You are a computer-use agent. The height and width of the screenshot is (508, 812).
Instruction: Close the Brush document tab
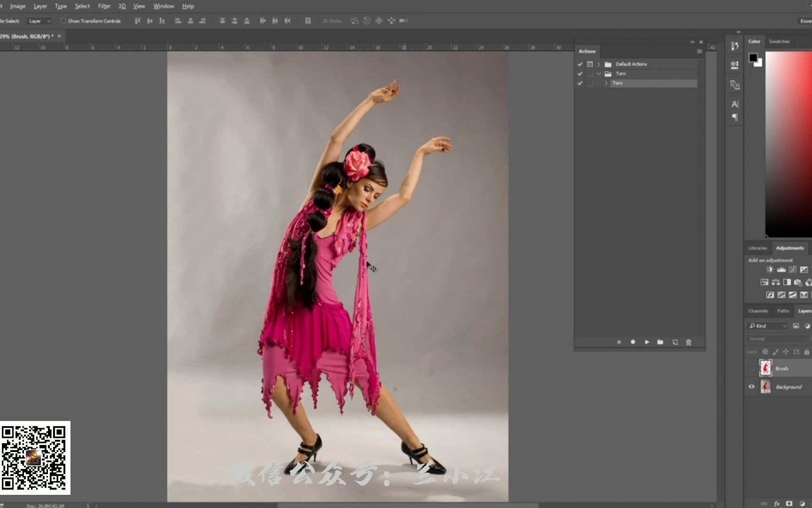tap(59, 36)
